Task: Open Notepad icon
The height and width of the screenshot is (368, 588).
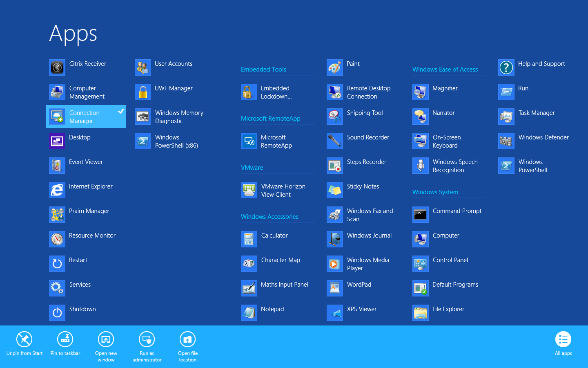Action: click(249, 313)
